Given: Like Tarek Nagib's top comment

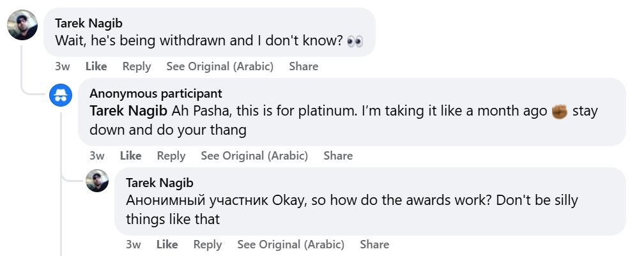Looking at the screenshot, I should pyautogui.click(x=96, y=66).
